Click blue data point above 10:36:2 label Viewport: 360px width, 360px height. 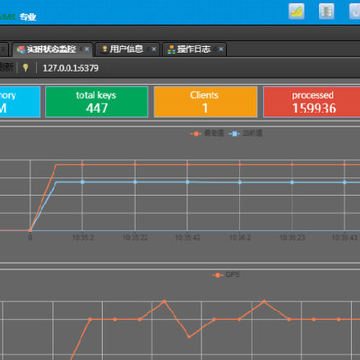coord(240,182)
